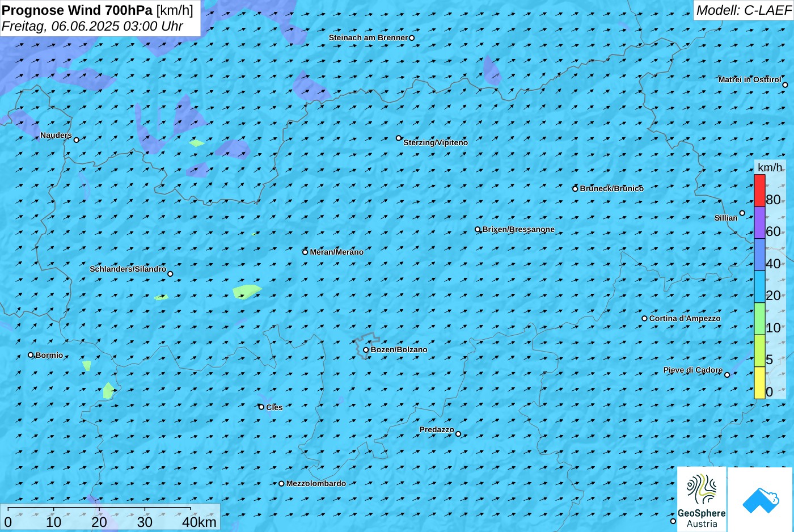The width and height of the screenshot is (794, 532).
Task: Click the light blue 20 km/h legend color
Action: pyautogui.click(x=759, y=286)
